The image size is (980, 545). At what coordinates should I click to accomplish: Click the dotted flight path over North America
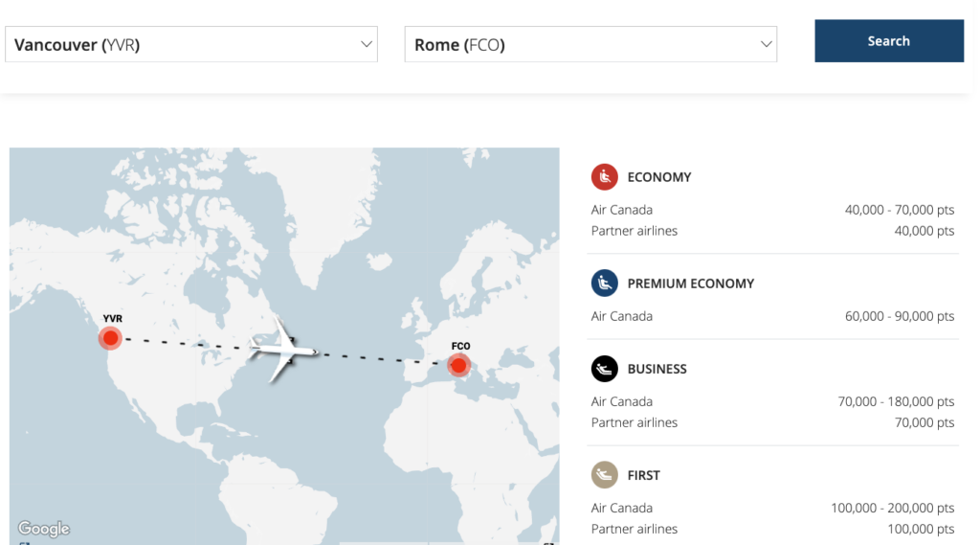(x=191, y=343)
